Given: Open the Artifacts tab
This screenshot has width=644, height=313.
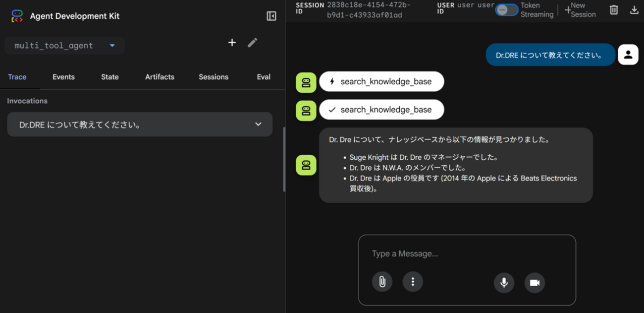Looking at the screenshot, I should tap(160, 77).
